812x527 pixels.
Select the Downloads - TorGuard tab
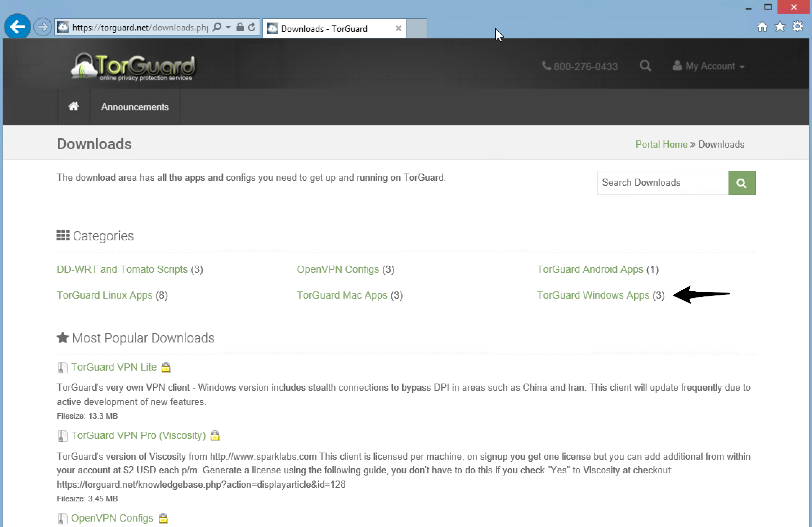point(324,29)
